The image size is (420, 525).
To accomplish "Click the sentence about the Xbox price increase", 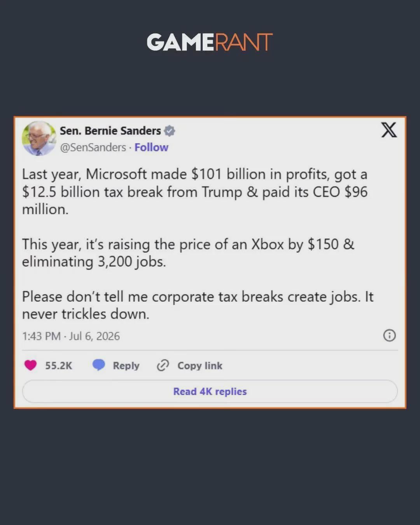I will coord(188,253).
